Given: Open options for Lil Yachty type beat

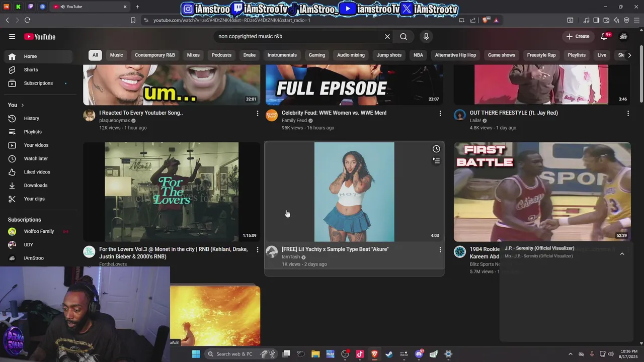Looking at the screenshot, I should pyautogui.click(x=440, y=249).
